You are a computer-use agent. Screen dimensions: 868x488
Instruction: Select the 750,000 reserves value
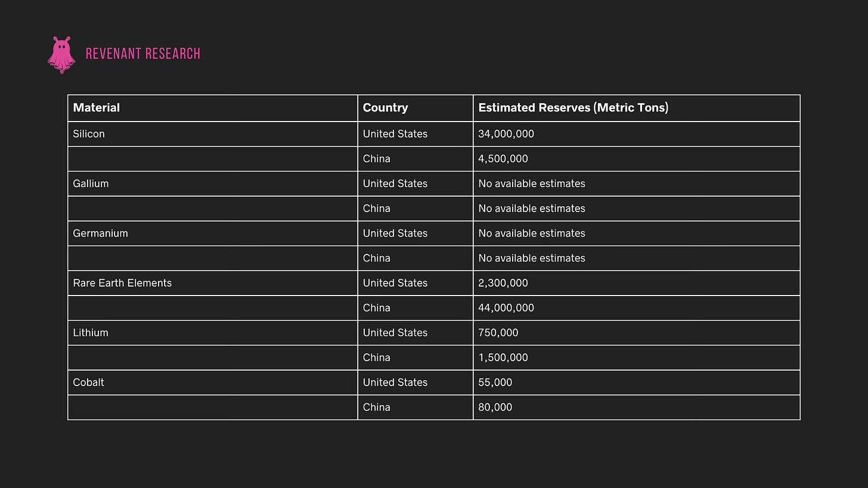498,332
